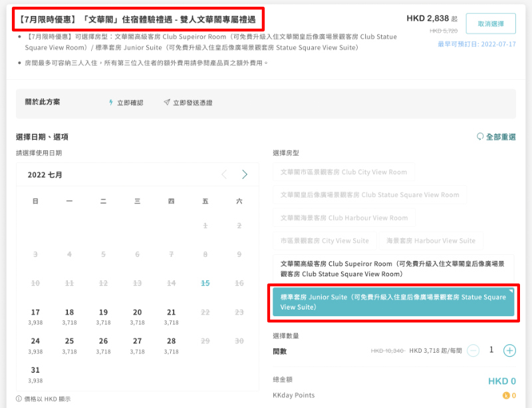Select July 27 in calendar
Image resolution: width=532 pixels, height=408 pixels.
[137, 345]
